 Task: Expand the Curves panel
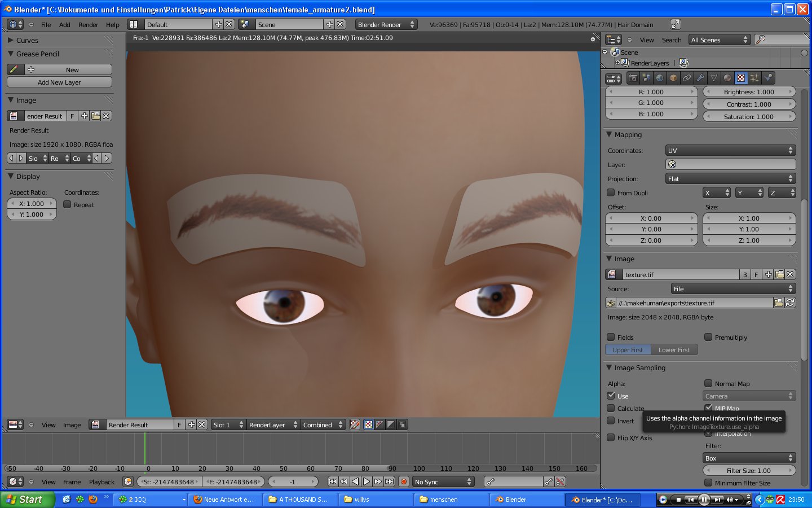click(11, 40)
